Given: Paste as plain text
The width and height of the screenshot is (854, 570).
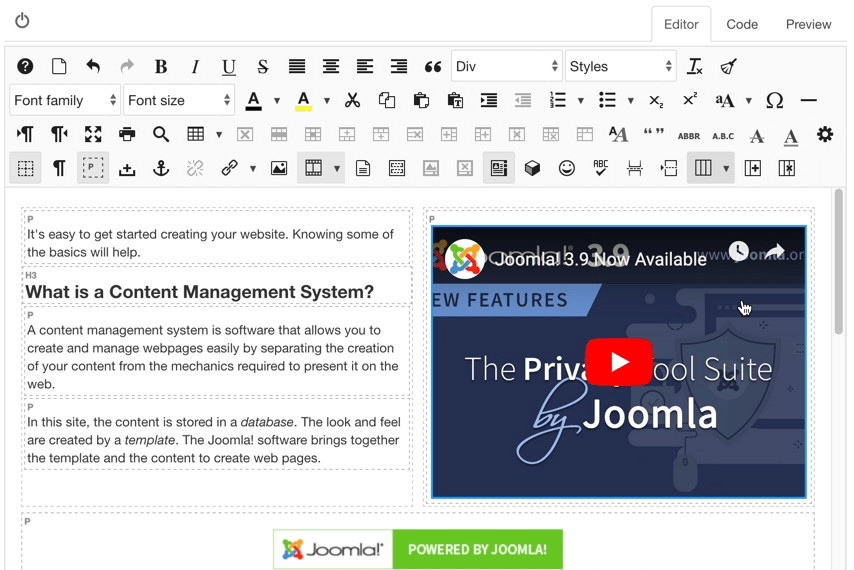Looking at the screenshot, I should pyautogui.click(x=455, y=100).
